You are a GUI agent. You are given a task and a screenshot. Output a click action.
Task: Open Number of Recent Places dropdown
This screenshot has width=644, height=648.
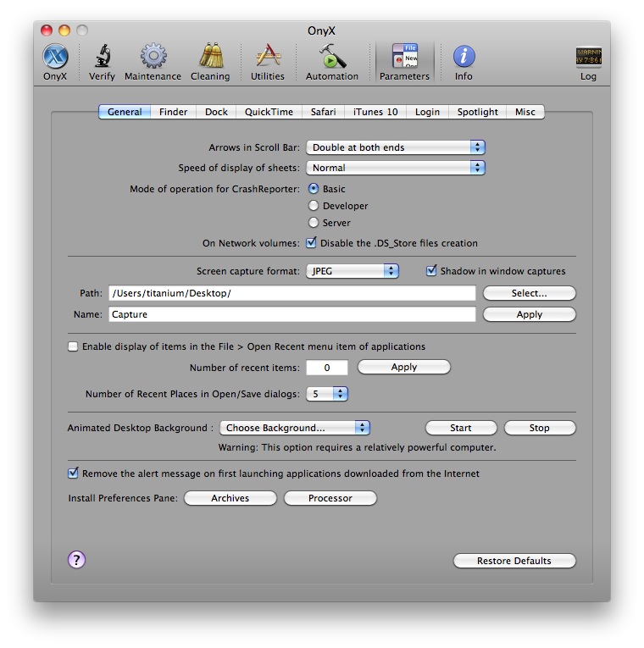click(327, 394)
